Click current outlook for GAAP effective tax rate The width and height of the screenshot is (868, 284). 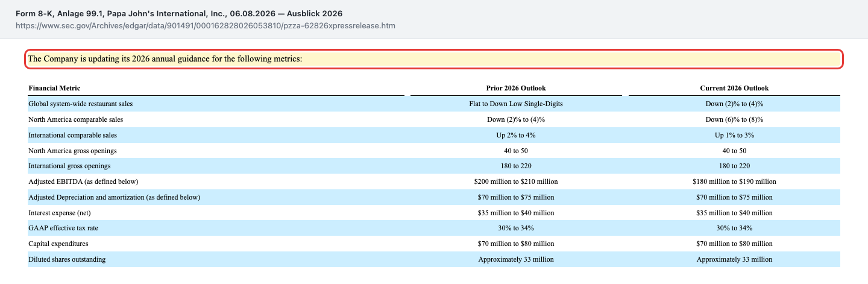(734, 228)
